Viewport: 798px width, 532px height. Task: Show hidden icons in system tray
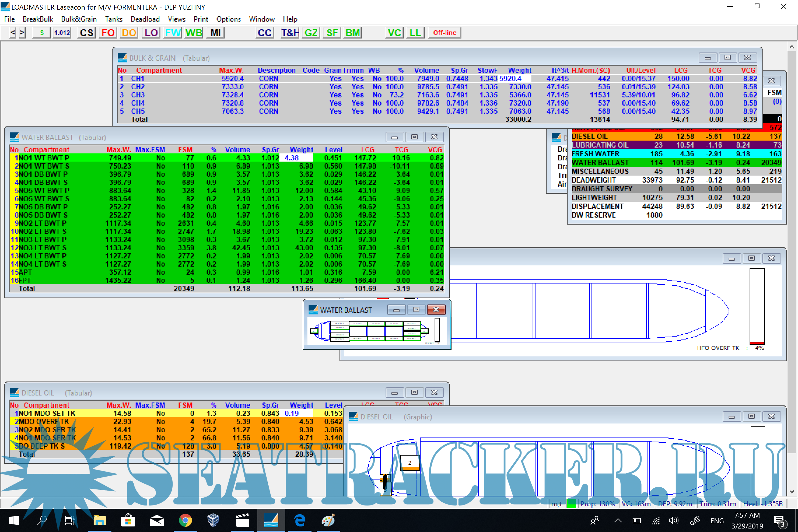tap(618, 520)
